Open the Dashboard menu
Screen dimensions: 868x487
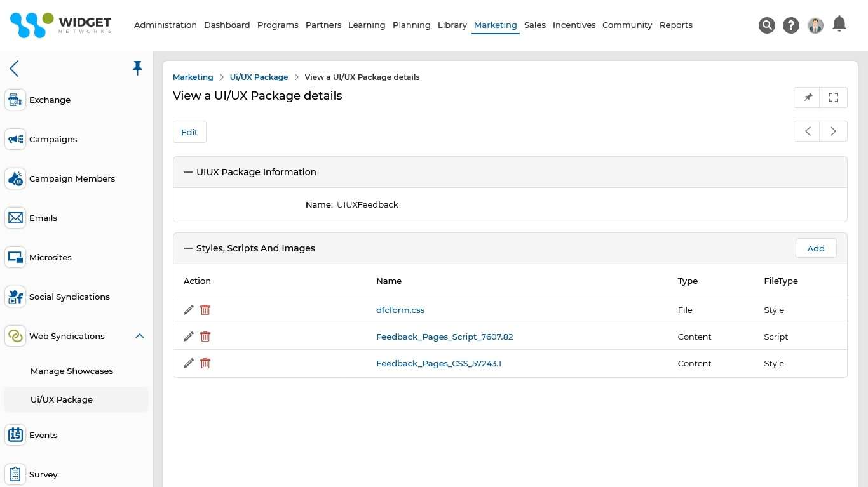click(x=227, y=25)
